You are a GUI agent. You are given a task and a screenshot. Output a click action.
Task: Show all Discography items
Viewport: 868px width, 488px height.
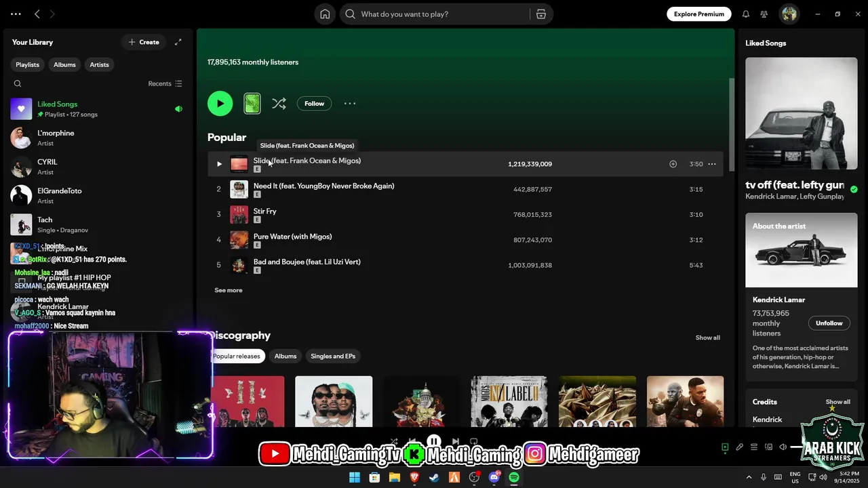[x=707, y=338]
